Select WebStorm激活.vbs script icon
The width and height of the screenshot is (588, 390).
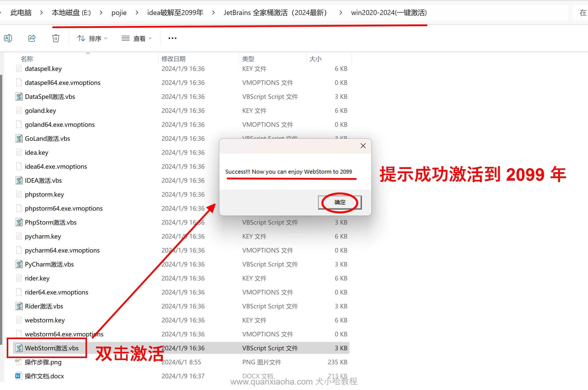[19, 348]
